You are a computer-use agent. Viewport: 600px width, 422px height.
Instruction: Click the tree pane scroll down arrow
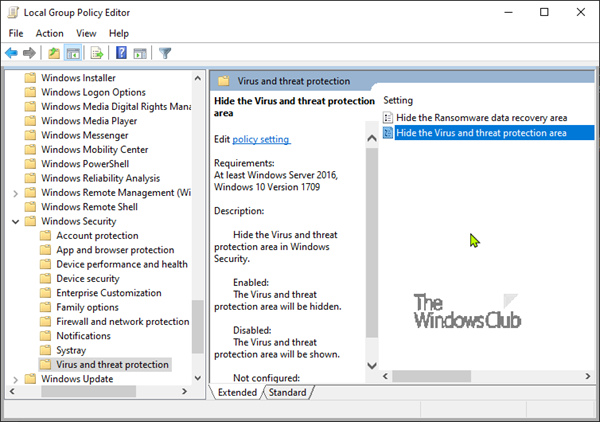pos(197,378)
